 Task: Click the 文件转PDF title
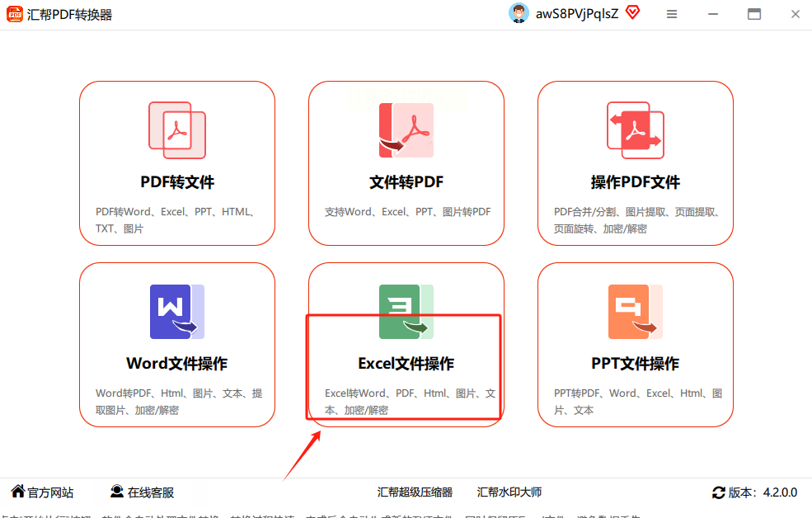(x=406, y=181)
